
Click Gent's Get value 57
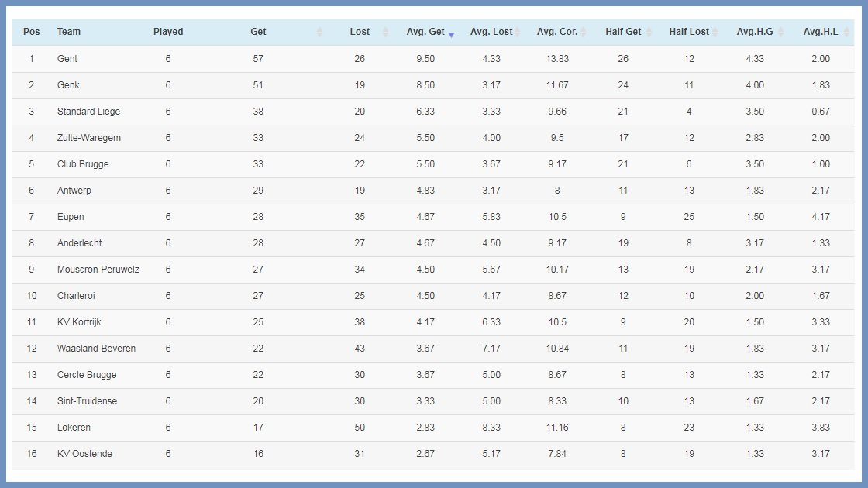click(x=258, y=59)
